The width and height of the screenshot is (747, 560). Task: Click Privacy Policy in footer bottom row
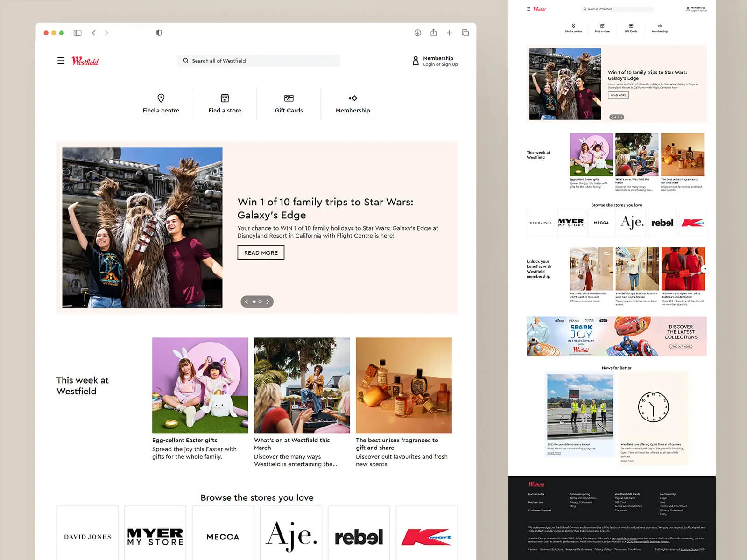(603, 549)
